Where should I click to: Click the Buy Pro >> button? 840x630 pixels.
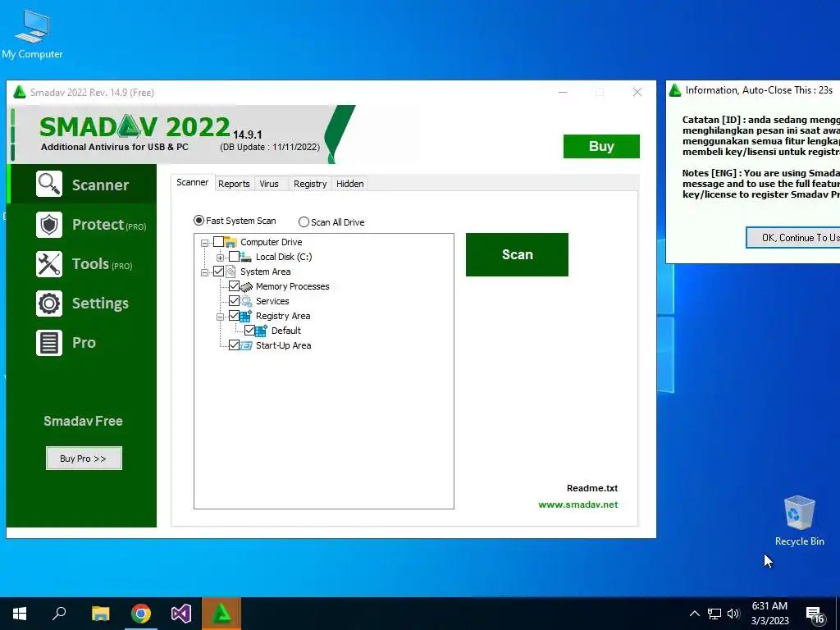click(x=84, y=459)
